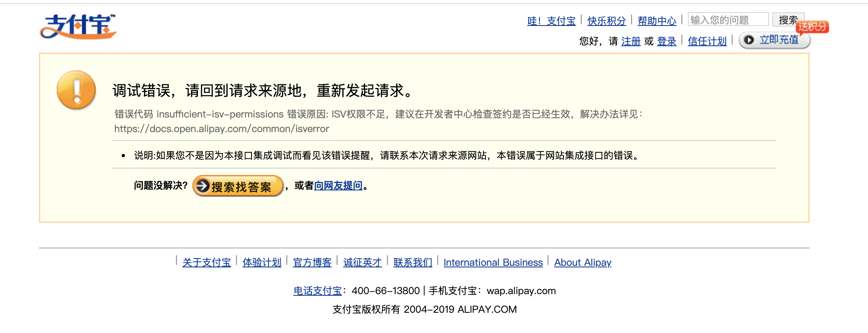Click the 搜索 button in header
Screen dimensions: 868x333
click(x=788, y=19)
